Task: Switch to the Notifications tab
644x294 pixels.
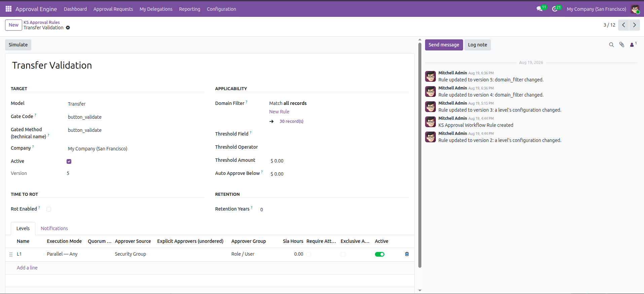Action: pos(54,228)
